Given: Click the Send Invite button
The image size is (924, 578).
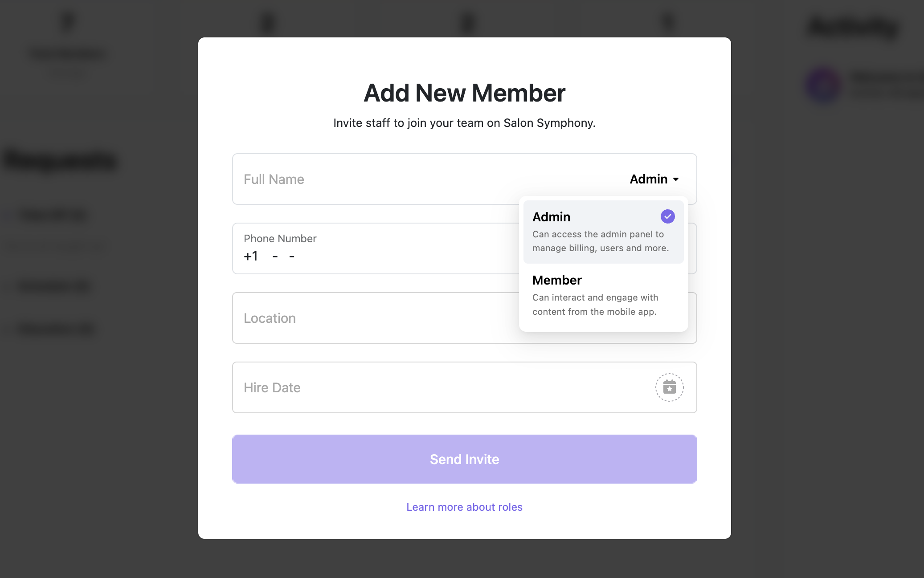Looking at the screenshot, I should [464, 459].
